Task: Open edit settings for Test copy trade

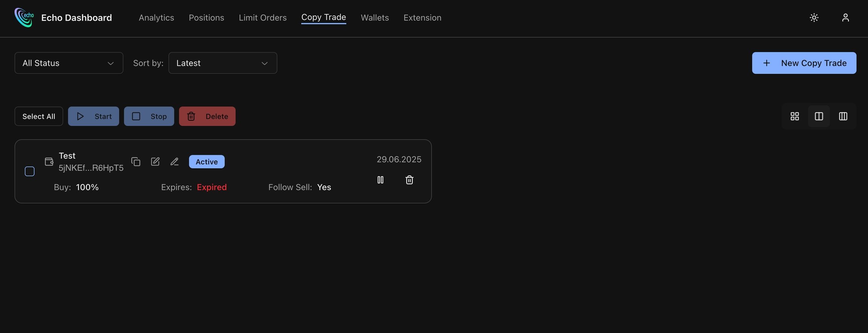Action: [x=155, y=161]
